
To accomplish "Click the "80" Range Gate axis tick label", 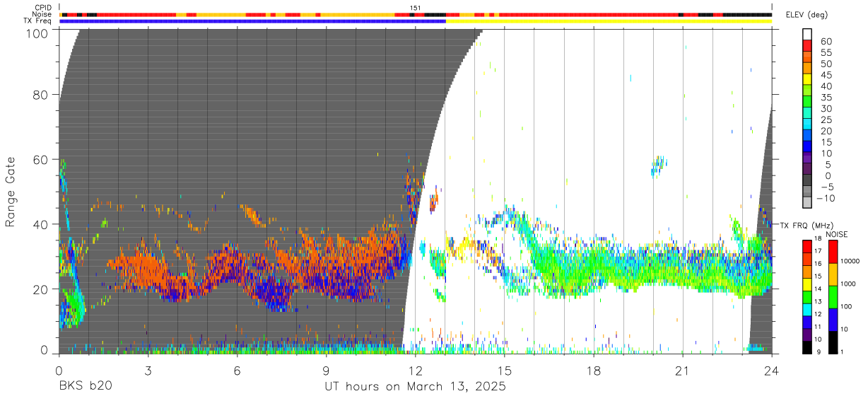I will tap(40, 95).
